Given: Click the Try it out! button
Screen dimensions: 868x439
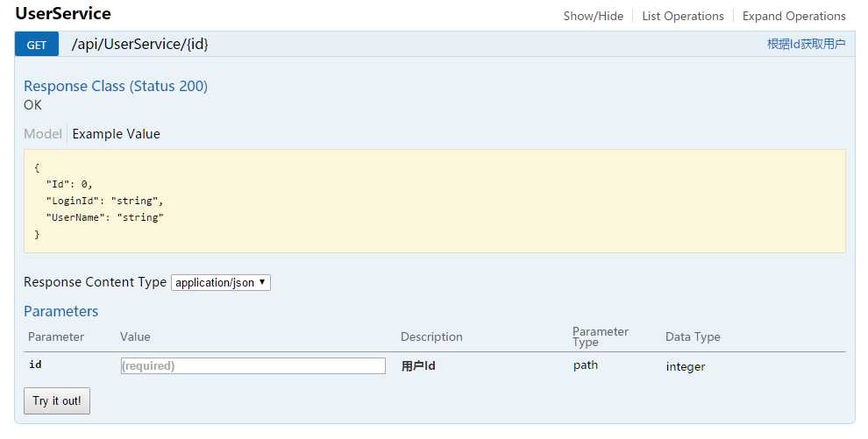Looking at the screenshot, I should [57, 400].
